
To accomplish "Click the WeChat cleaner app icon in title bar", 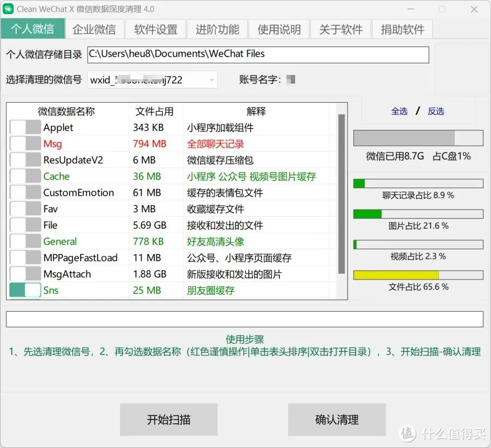I will pos(8,9).
